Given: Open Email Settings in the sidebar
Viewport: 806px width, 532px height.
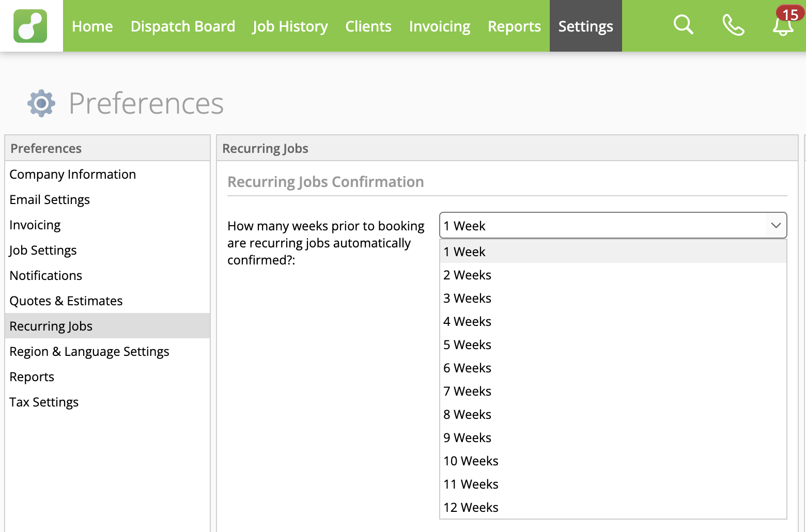Looking at the screenshot, I should 50,200.
